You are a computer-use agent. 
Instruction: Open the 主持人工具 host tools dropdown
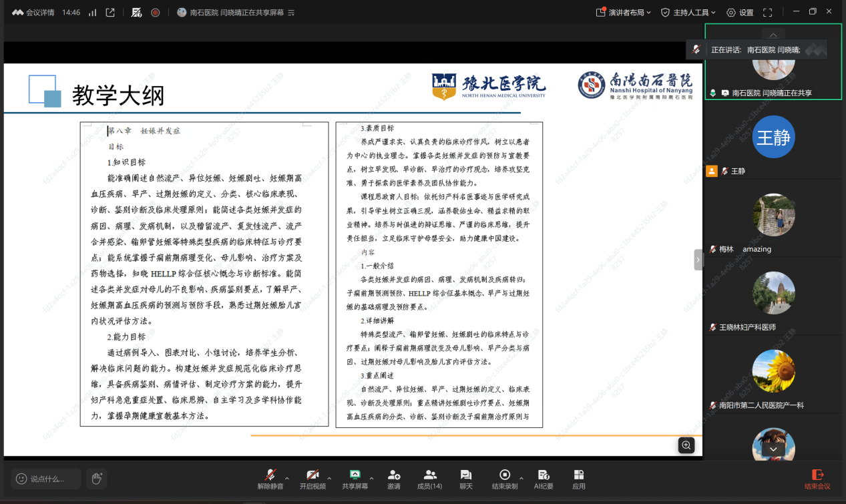pos(688,12)
